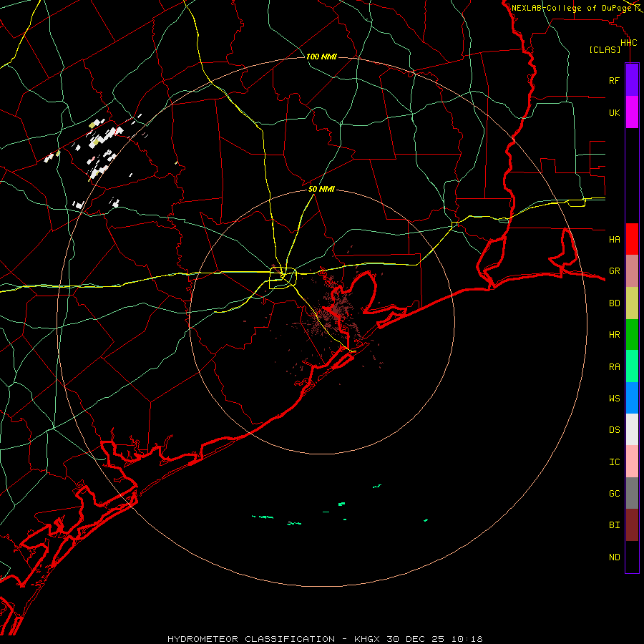The height and width of the screenshot is (644, 644).
Task: Click the "RF" legend label
Action: (x=614, y=80)
